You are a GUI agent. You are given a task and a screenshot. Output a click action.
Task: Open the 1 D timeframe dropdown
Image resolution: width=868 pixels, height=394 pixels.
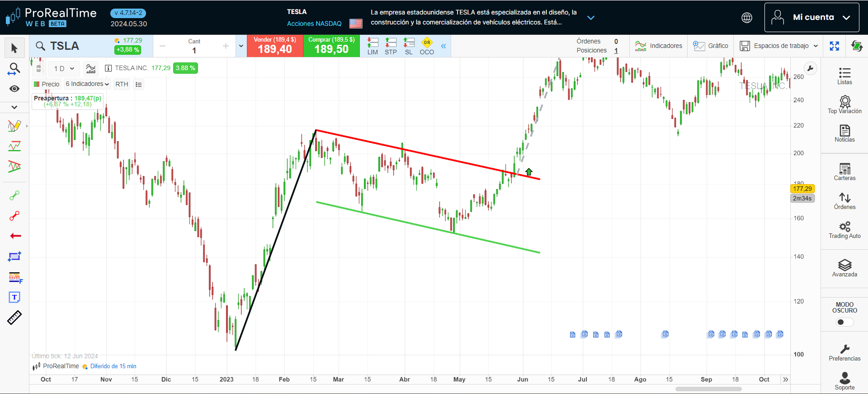pos(64,69)
